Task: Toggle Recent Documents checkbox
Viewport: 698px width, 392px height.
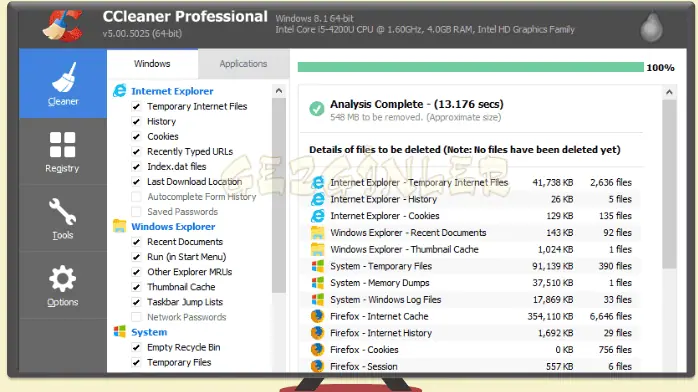Action: pyautogui.click(x=136, y=242)
